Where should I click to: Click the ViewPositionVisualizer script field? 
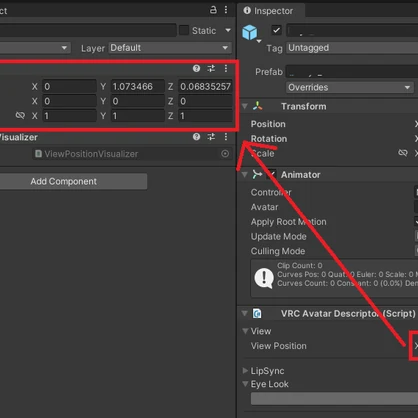click(132, 154)
